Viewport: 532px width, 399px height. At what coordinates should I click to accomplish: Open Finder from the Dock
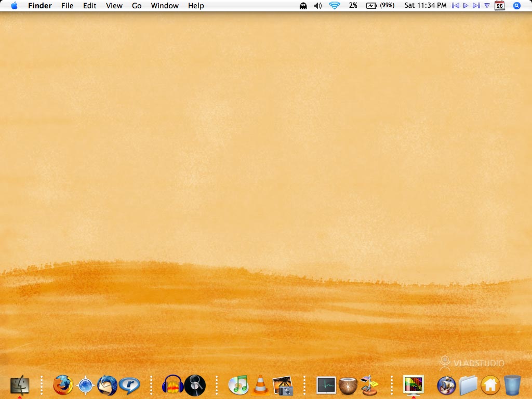pos(20,385)
